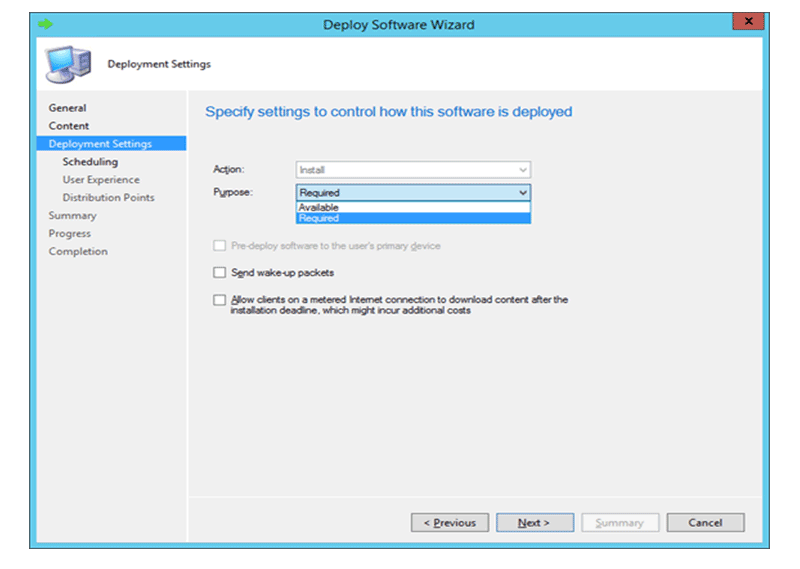Viewport: 800px width, 569px height.
Task: Collapse the Purpose dropdown arrow
Action: click(x=523, y=192)
